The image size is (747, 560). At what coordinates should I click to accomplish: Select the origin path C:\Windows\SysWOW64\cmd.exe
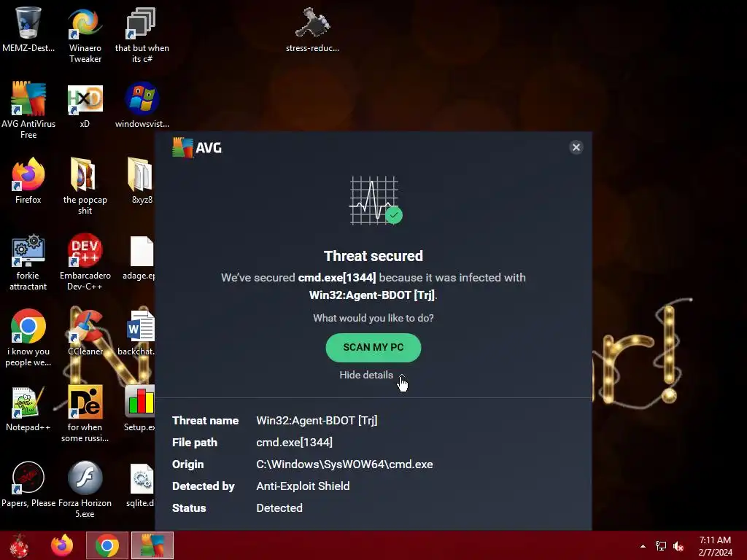click(344, 464)
